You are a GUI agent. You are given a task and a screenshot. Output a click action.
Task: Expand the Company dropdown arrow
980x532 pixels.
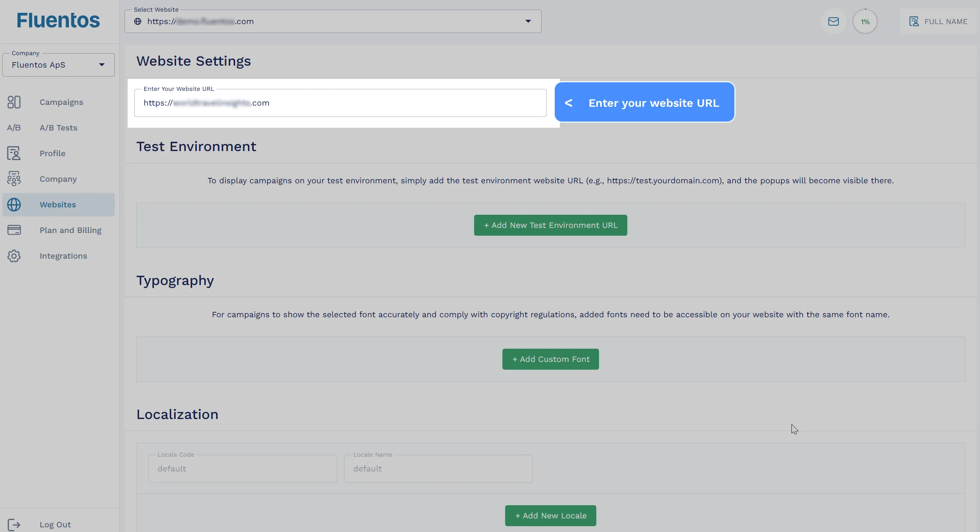(x=102, y=65)
